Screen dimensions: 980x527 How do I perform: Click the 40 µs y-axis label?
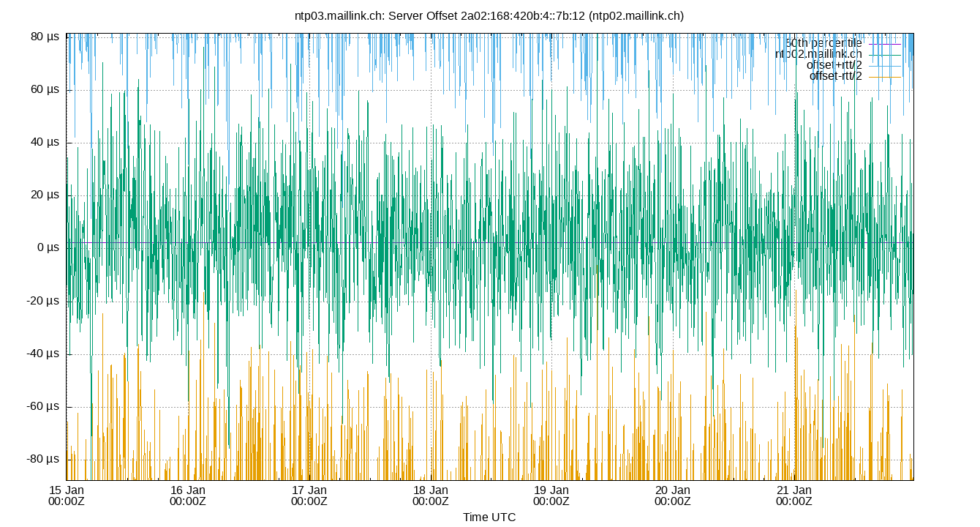click(x=45, y=142)
